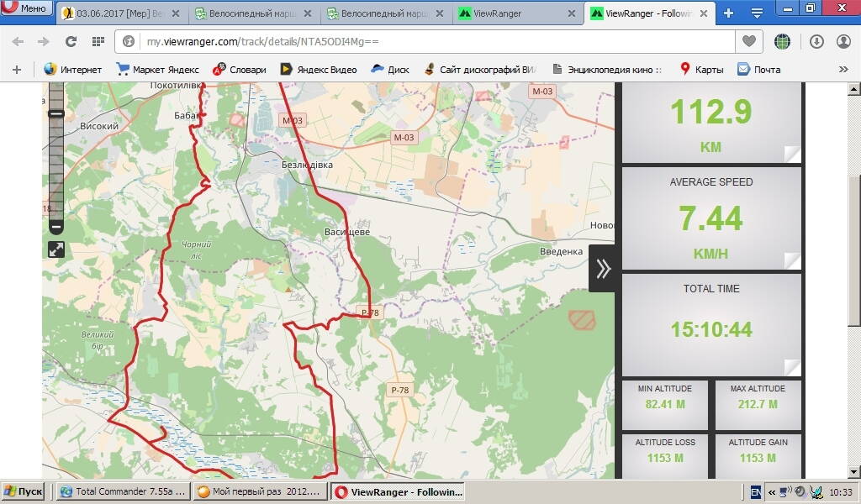Open a new browser tab
The width and height of the screenshot is (861, 504).
coord(728,13)
